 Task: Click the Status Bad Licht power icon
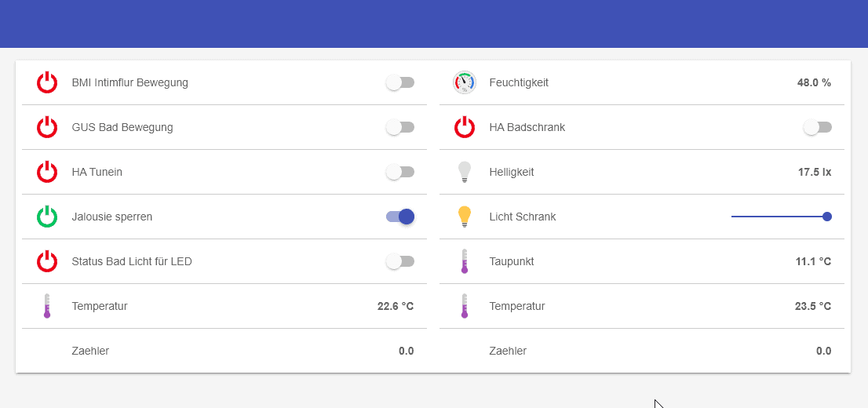pyautogui.click(x=47, y=261)
